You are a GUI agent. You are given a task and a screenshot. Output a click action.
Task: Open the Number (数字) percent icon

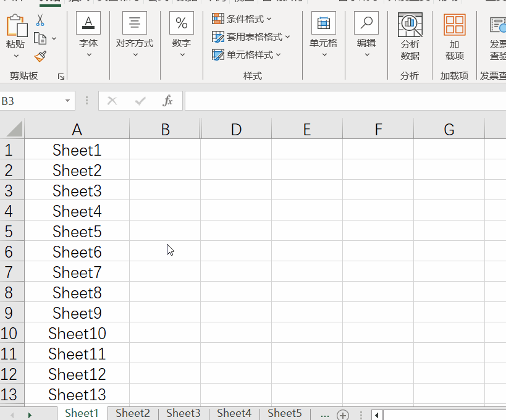(x=182, y=23)
